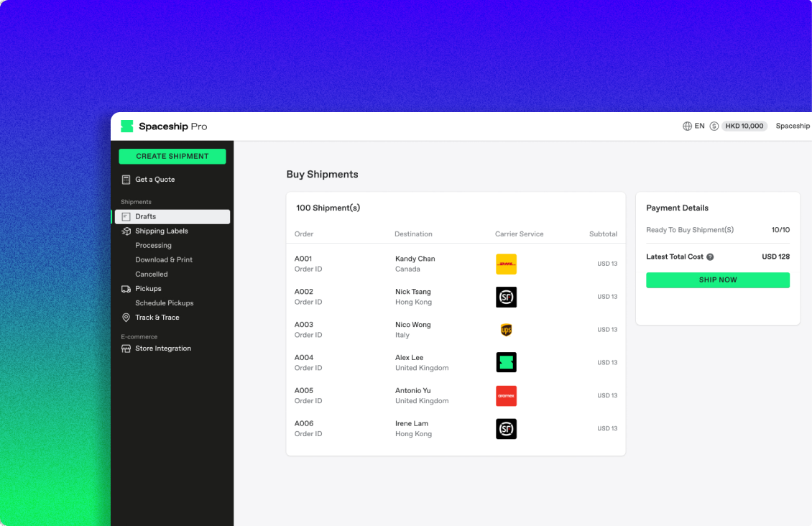Open Shipping Labels section
Screen dimensions: 812x526
pyautogui.click(x=161, y=231)
